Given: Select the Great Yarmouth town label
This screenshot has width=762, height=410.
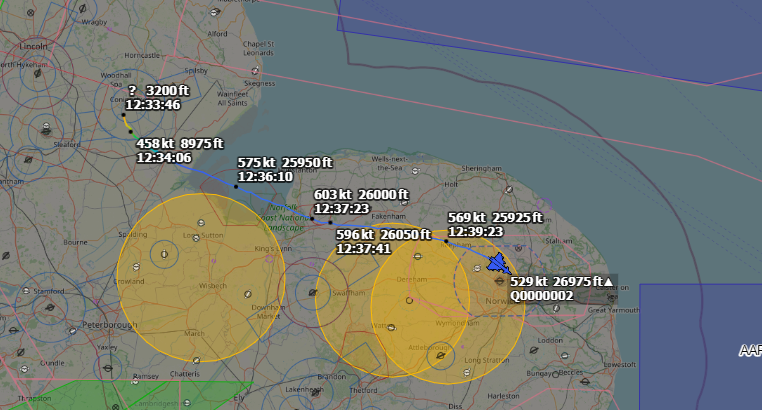Looking at the screenshot, I should [614, 310].
